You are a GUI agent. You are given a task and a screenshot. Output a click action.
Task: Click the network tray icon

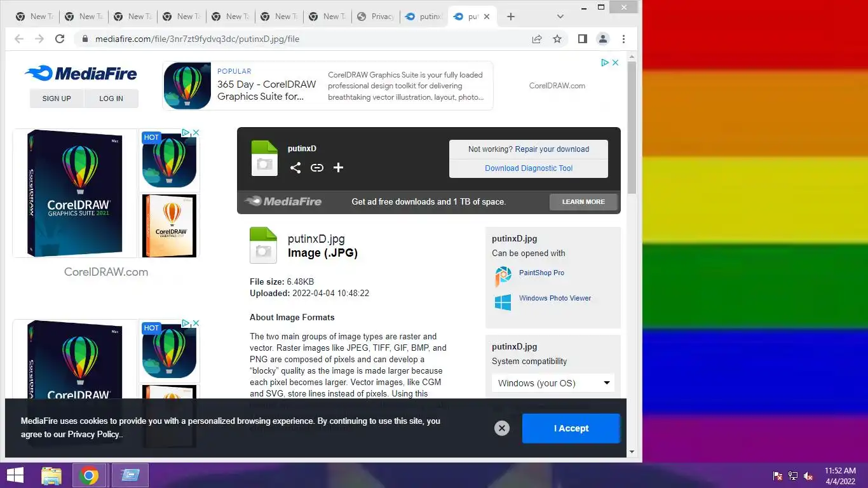793,476
